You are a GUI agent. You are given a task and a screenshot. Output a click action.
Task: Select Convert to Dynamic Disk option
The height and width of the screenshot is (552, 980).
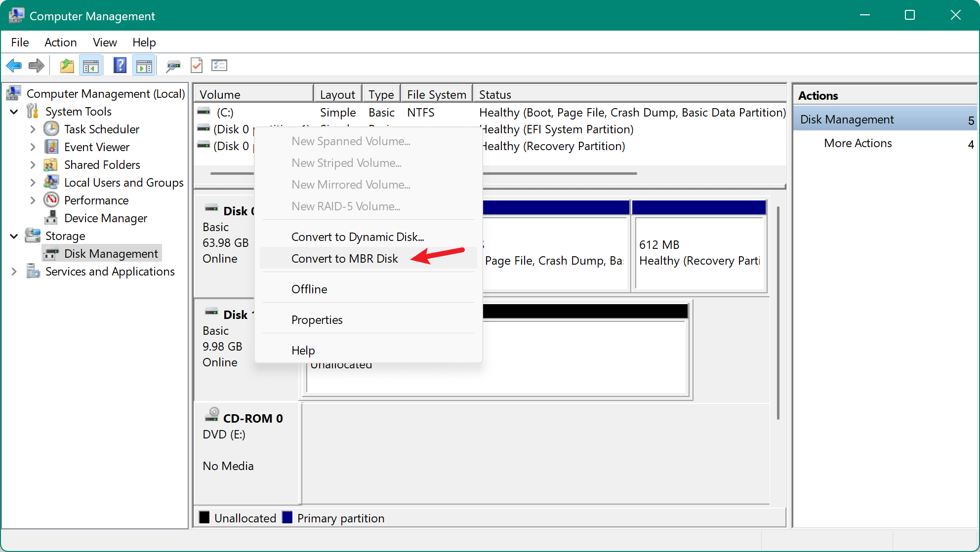357,237
